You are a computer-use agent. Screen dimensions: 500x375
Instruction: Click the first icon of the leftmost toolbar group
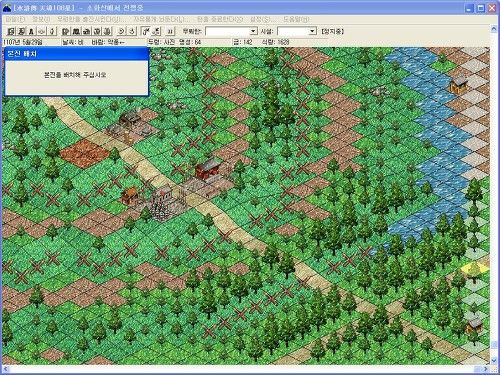[11, 31]
